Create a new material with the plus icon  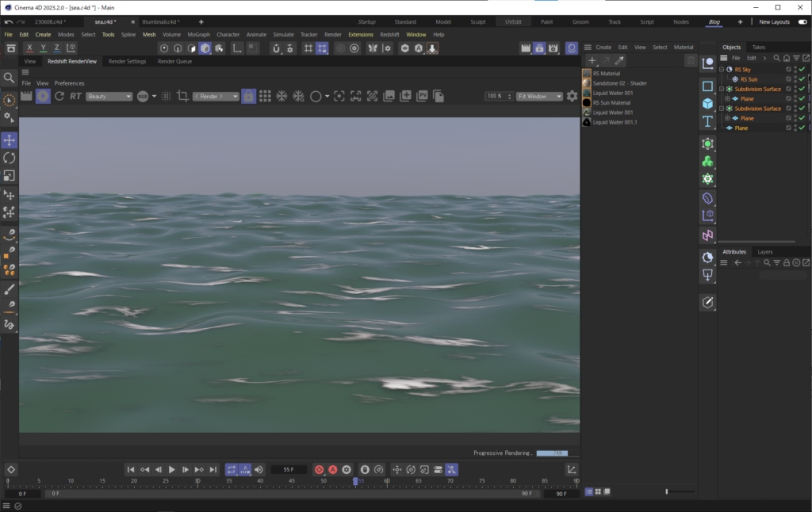[592, 60]
